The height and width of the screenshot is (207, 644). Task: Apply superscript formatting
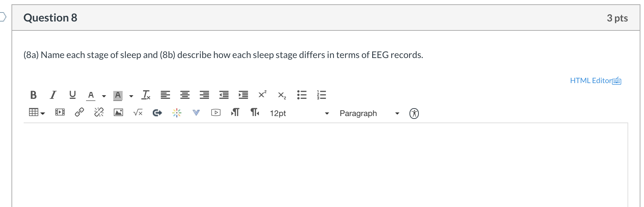click(x=262, y=94)
